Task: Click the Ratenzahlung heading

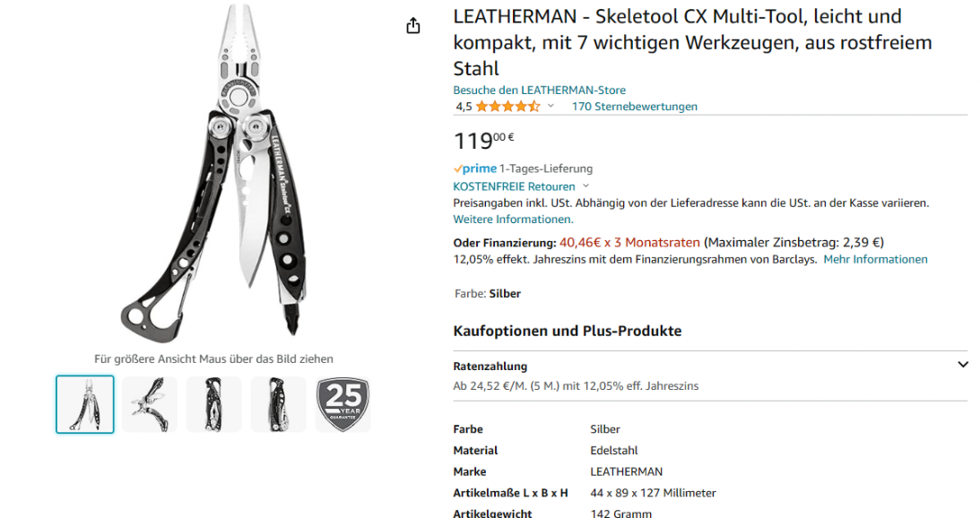Action: [x=490, y=367]
